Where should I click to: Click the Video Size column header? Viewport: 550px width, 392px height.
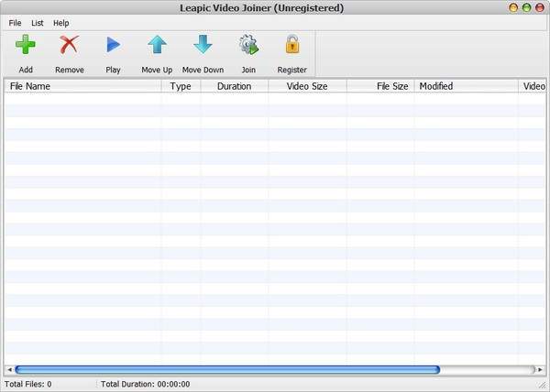coord(307,86)
